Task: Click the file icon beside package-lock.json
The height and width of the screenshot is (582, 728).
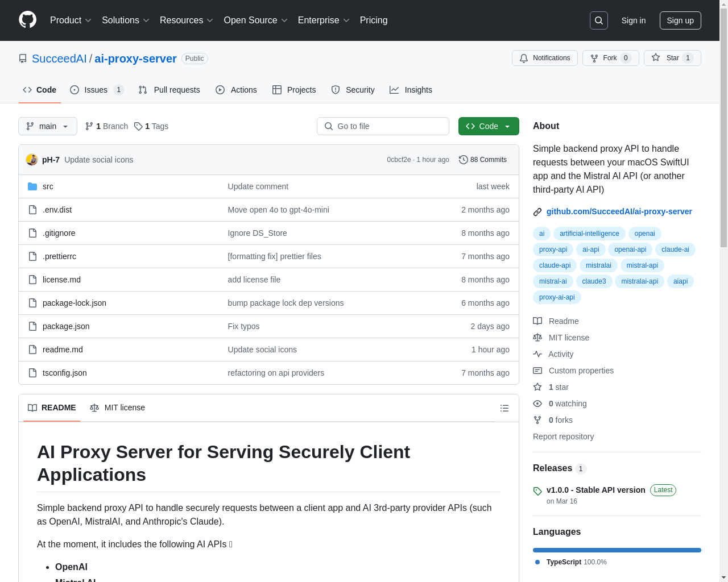Action: [x=32, y=303]
